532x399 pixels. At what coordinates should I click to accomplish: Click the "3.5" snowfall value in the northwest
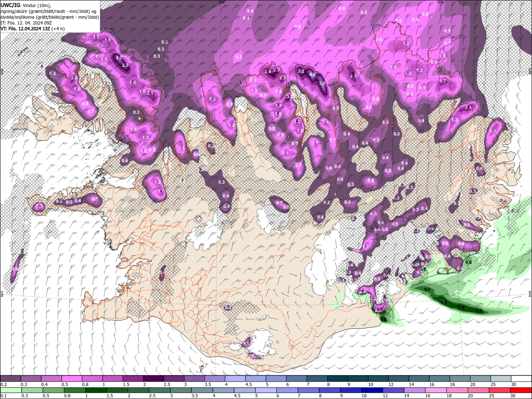pos(119,57)
